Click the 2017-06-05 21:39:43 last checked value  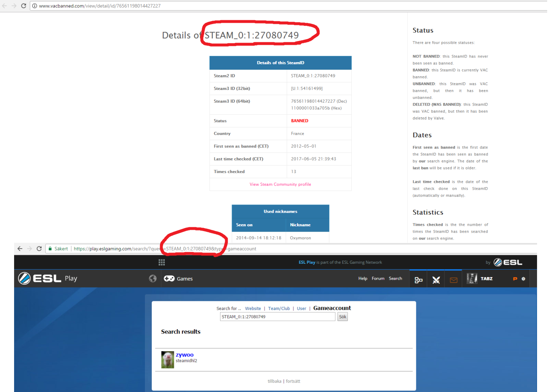coord(314,159)
